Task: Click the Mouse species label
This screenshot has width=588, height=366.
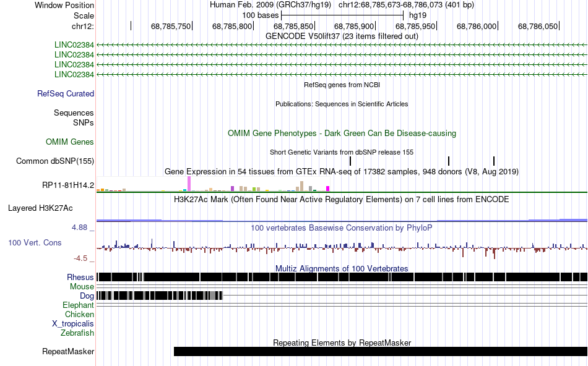Action: (x=82, y=287)
